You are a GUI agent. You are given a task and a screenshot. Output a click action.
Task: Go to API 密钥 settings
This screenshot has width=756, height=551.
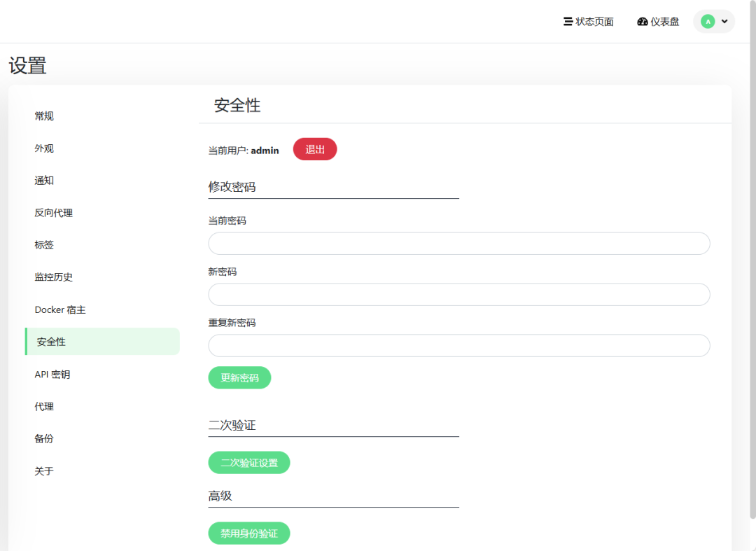(52, 375)
